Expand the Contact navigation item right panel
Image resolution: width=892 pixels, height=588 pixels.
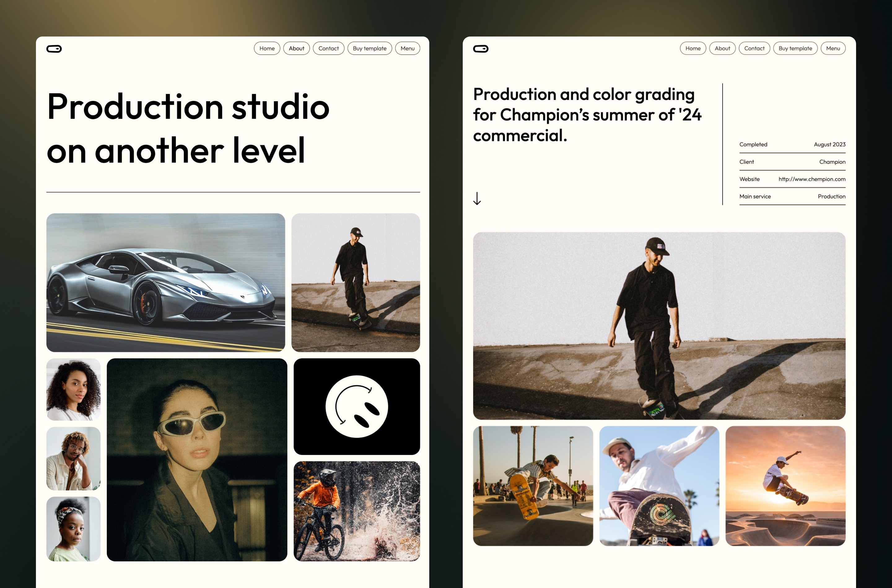coord(754,47)
